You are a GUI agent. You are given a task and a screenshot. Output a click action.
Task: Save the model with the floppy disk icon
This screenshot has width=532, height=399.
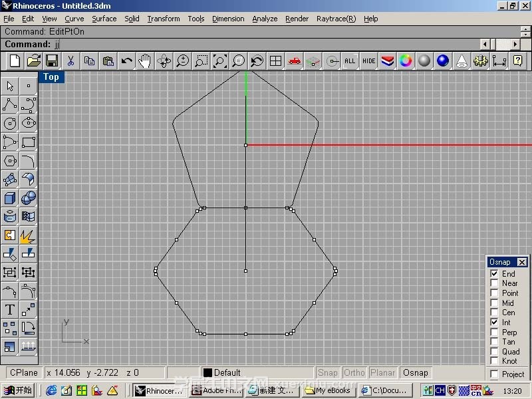click(x=52, y=61)
